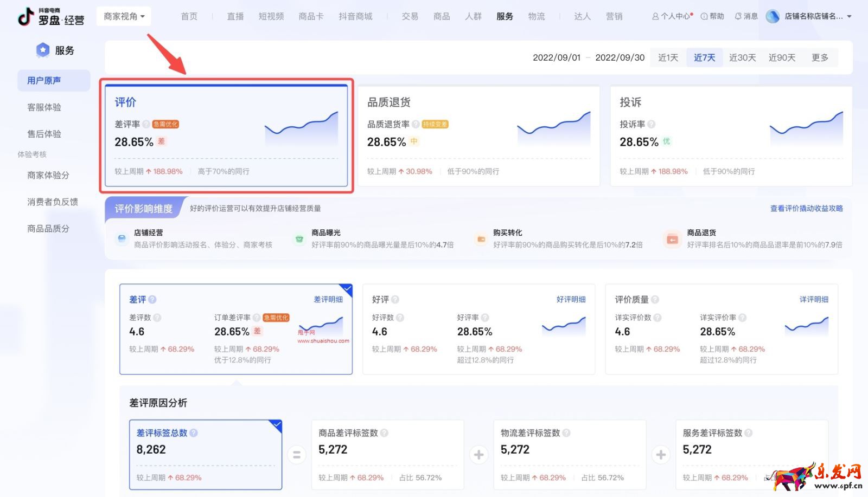The height and width of the screenshot is (497, 868).
Task: Click the 商品退货 icon in 评价影响维度
Action: coord(673,238)
